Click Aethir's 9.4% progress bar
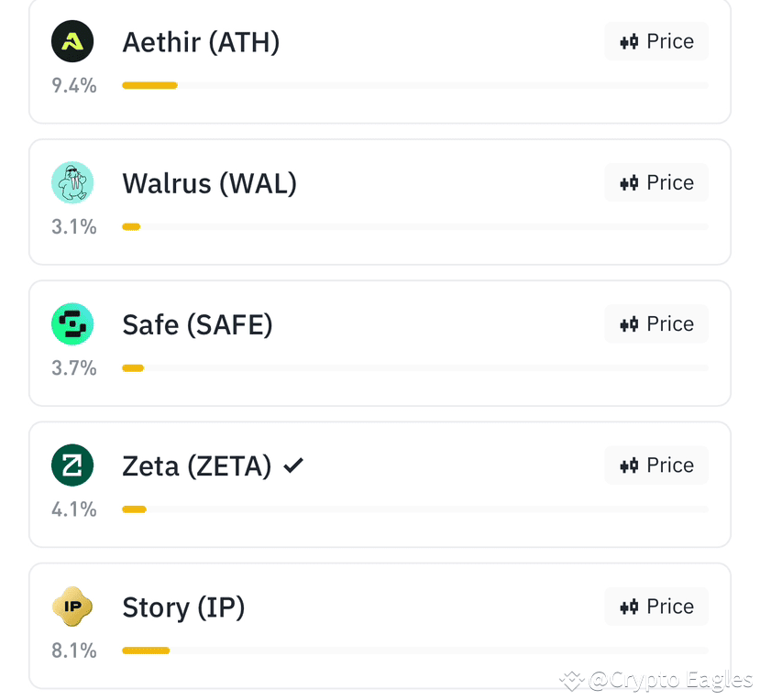The width and height of the screenshot is (760, 700). 149,85
